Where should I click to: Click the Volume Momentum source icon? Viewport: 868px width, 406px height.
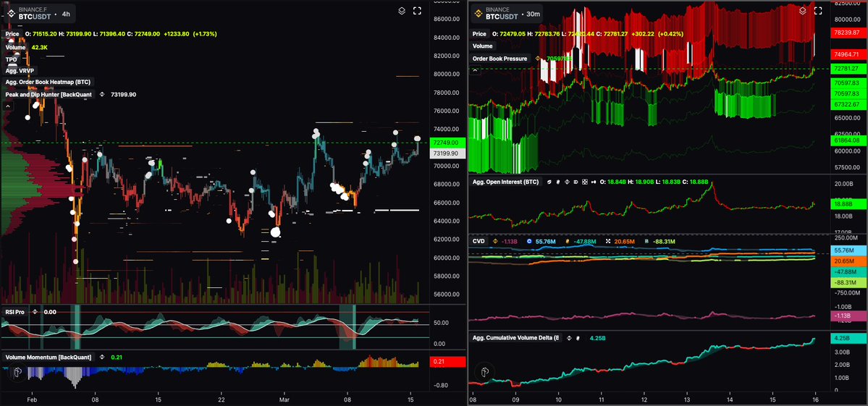102,357
